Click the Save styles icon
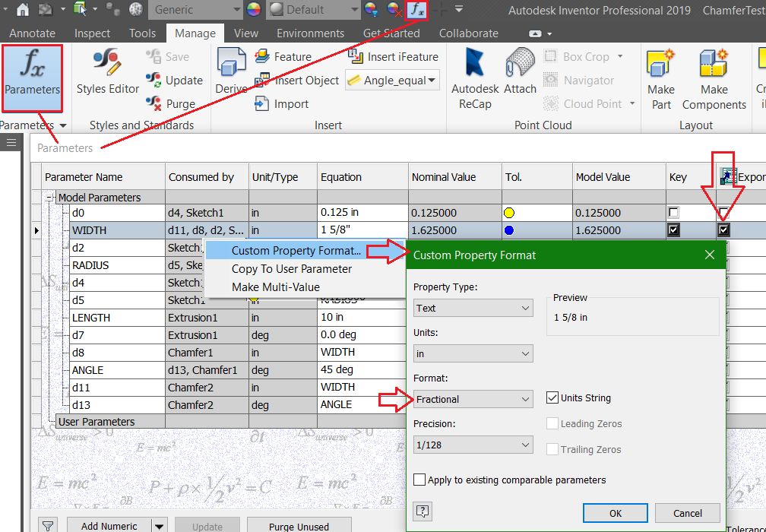The width and height of the screenshot is (766, 532). [154, 56]
